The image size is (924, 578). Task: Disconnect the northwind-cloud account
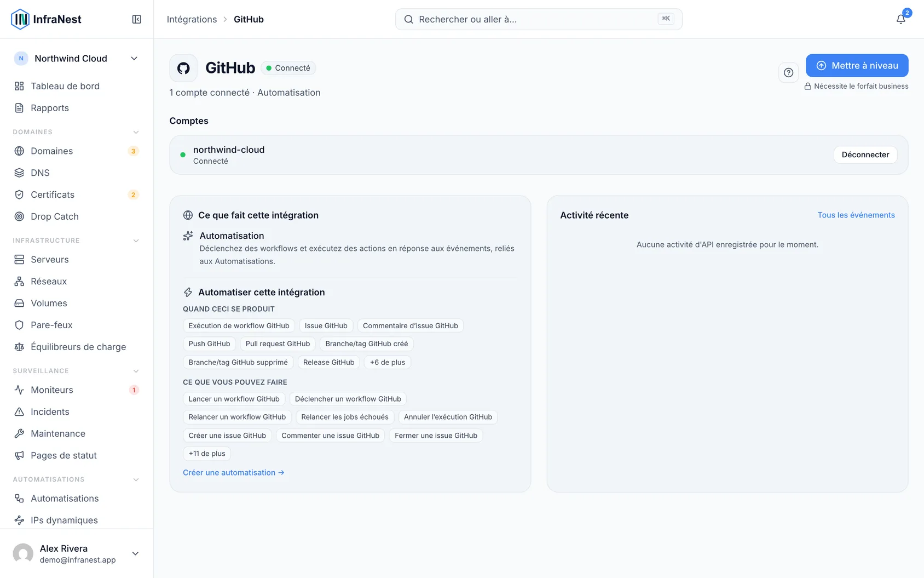[x=865, y=154]
